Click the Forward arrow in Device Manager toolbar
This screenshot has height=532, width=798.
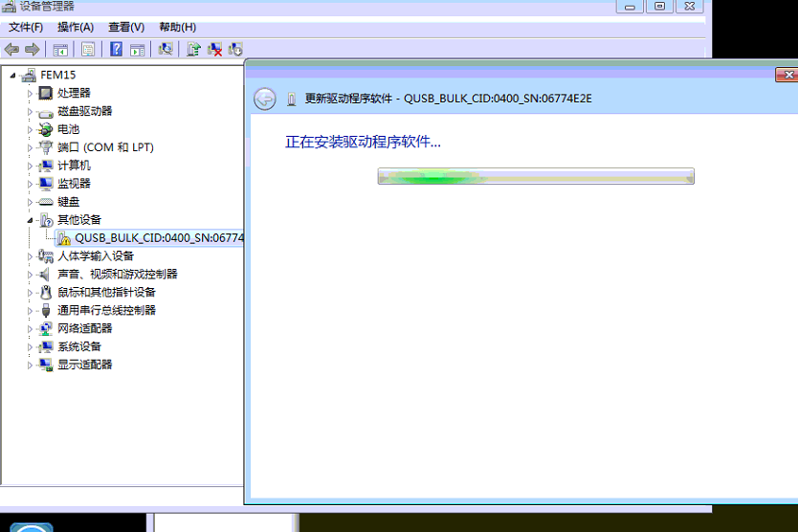[33, 50]
